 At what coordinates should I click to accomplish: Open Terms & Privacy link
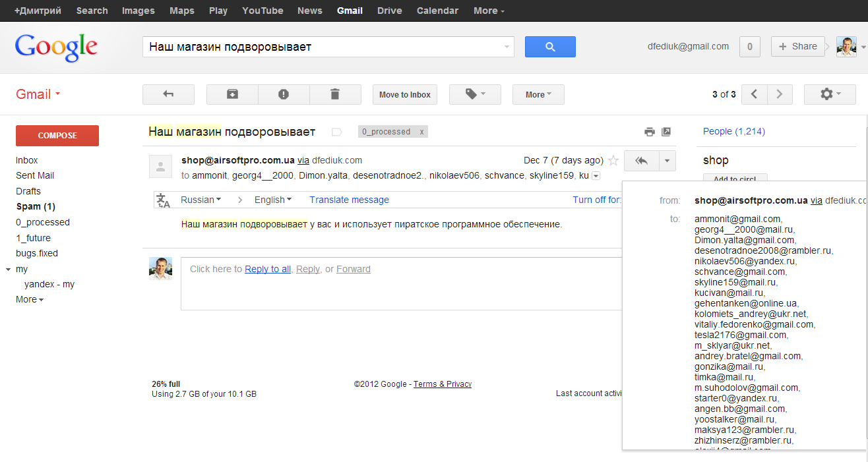[443, 384]
